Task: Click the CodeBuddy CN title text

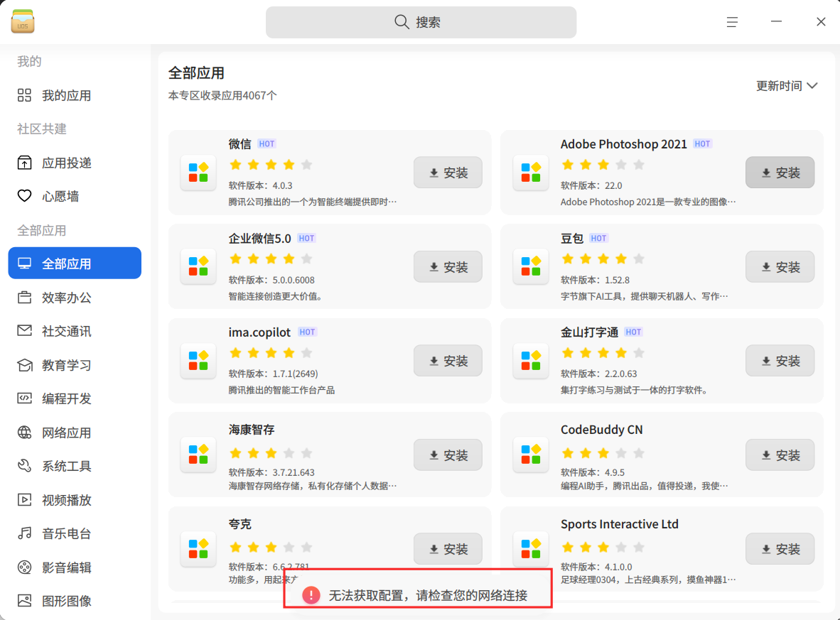Action: [x=602, y=430]
